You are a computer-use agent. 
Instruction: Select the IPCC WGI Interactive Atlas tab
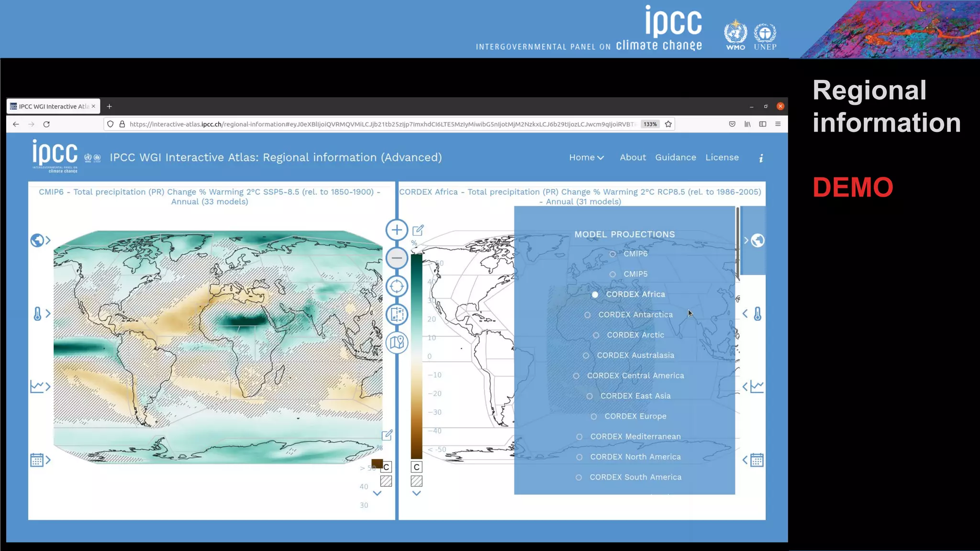[53, 106]
